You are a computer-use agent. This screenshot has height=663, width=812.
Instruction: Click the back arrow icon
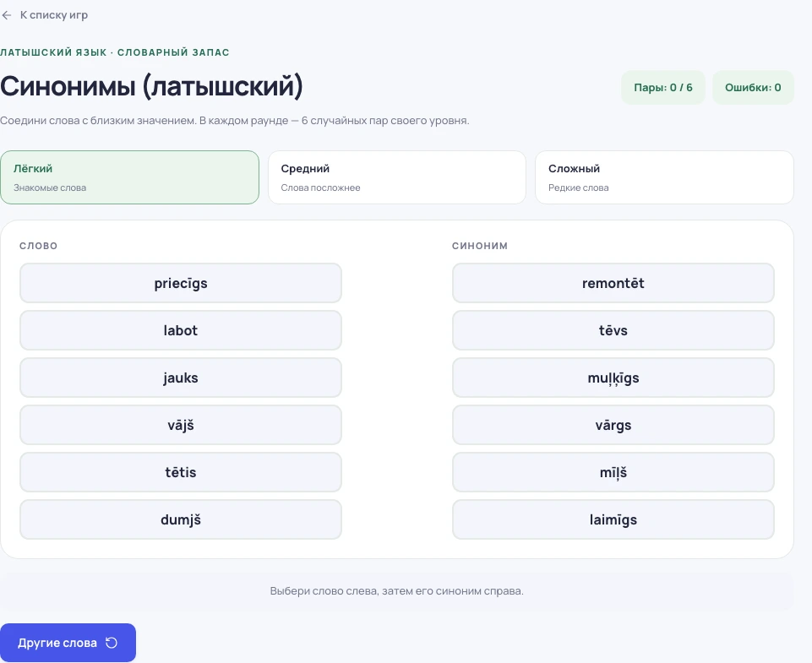7,15
